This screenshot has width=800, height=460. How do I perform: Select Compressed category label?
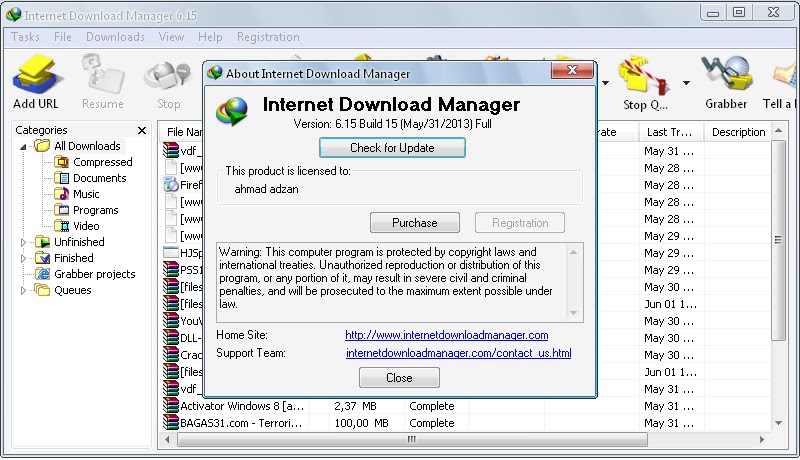(x=103, y=162)
